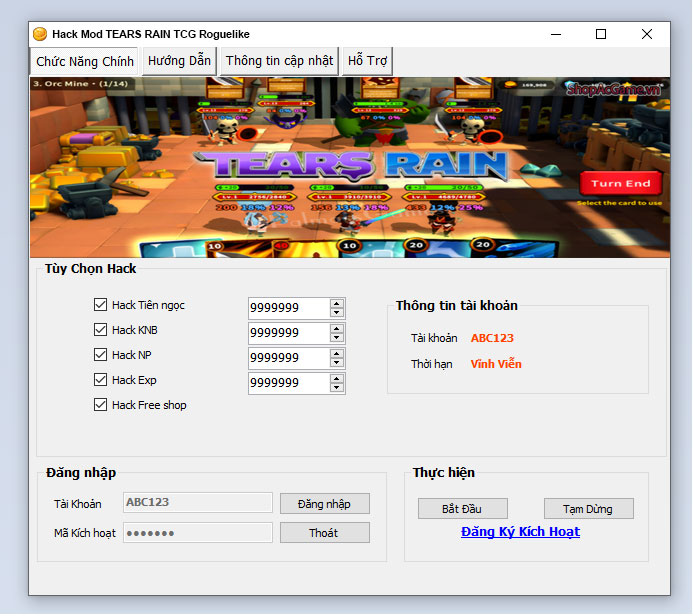Click the Mã Kích hoạt password field
Screen dimensions: 693x616
point(198,533)
